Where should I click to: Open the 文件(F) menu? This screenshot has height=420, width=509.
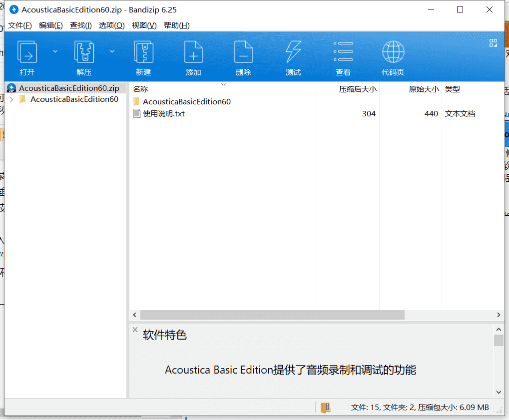pyautogui.click(x=20, y=25)
